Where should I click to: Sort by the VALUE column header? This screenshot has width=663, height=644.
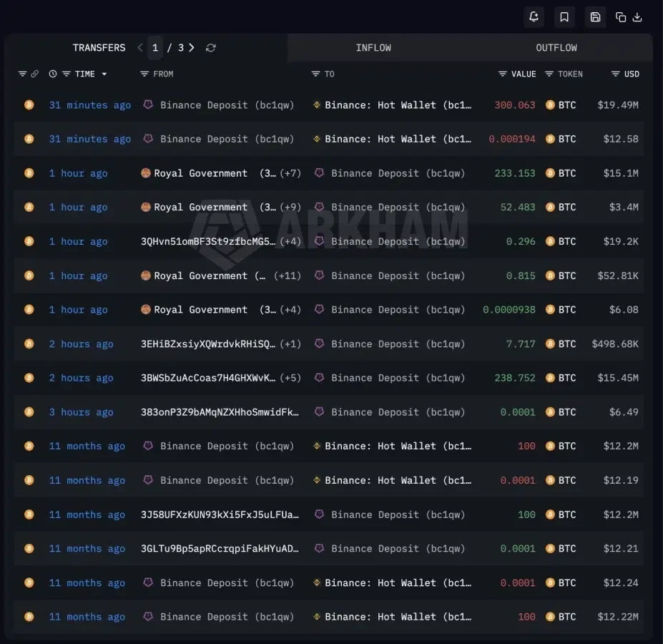(524, 74)
